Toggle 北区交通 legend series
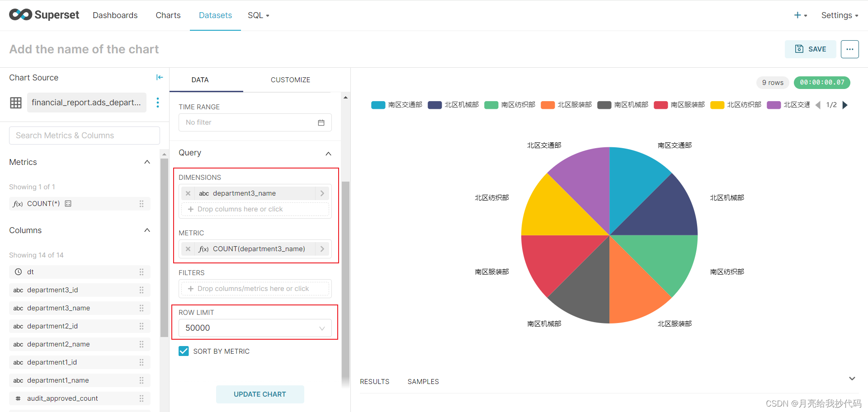This screenshot has width=868, height=412. [788, 105]
